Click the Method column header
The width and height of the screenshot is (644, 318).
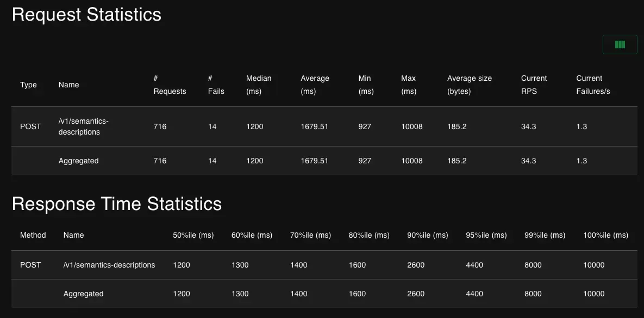click(33, 235)
